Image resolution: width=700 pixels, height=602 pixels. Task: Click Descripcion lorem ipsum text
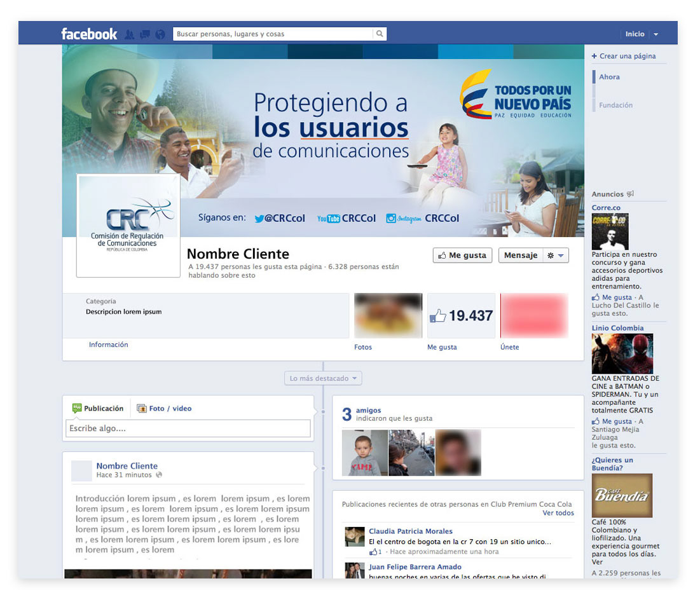click(124, 312)
